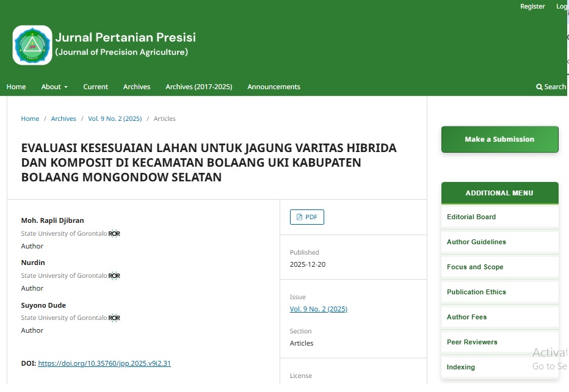Click ROR icon under Suyono Dude's affiliation
Screen dimensions: 569x392
coord(114,318)
